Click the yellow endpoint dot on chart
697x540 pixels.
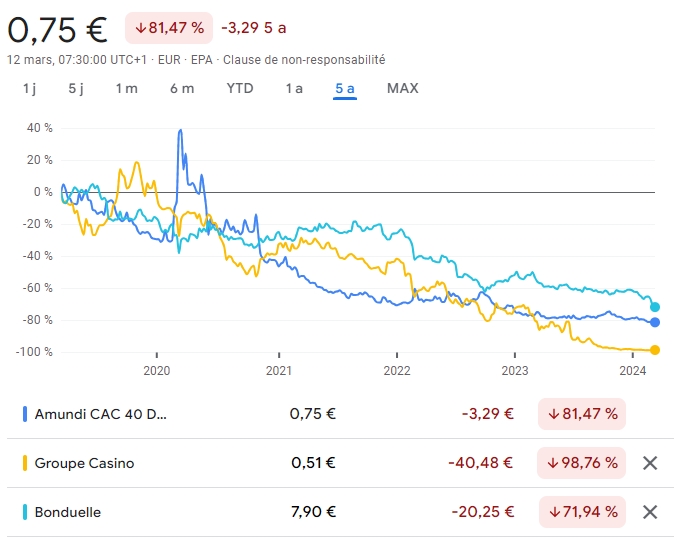(x=655, y=350)
